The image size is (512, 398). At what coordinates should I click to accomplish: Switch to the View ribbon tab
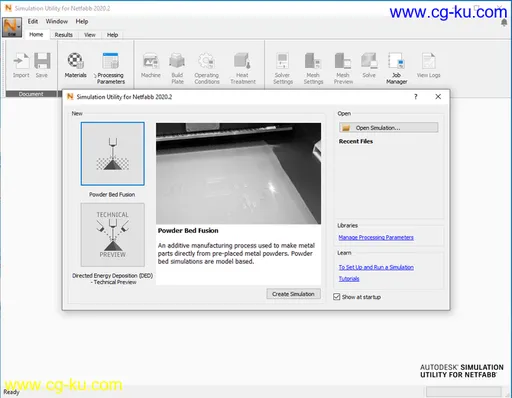[90, 35]
